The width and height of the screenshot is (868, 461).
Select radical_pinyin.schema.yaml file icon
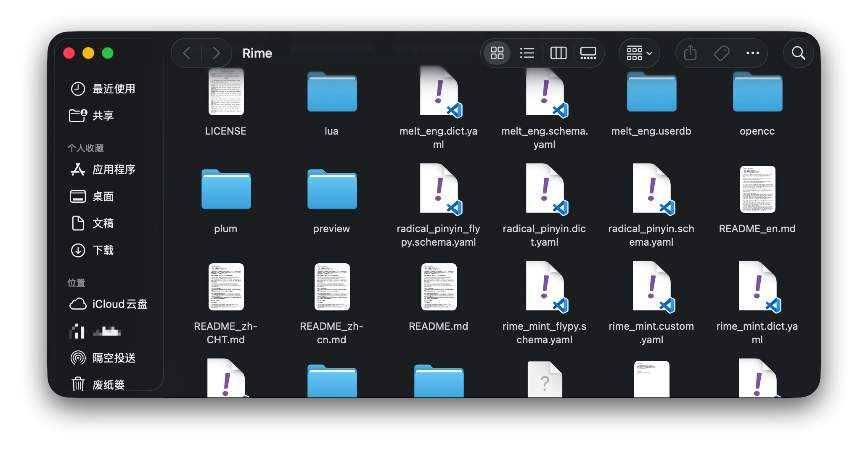pos(653,189)
